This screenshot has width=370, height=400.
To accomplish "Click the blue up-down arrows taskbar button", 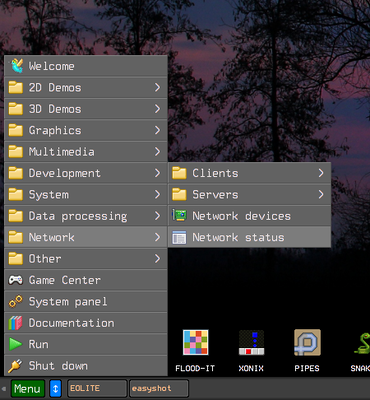I will click(56, 389).
